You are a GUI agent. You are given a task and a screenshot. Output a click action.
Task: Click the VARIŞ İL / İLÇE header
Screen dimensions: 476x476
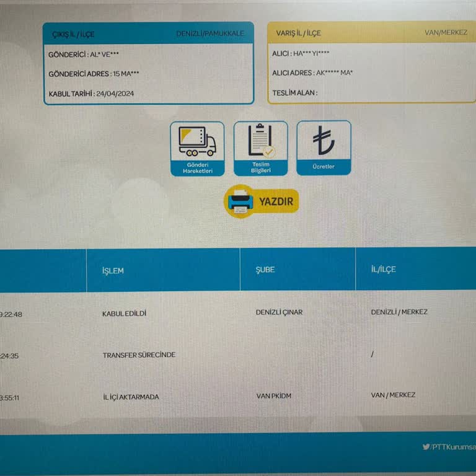pyautogui.click(x=298, y=33)
